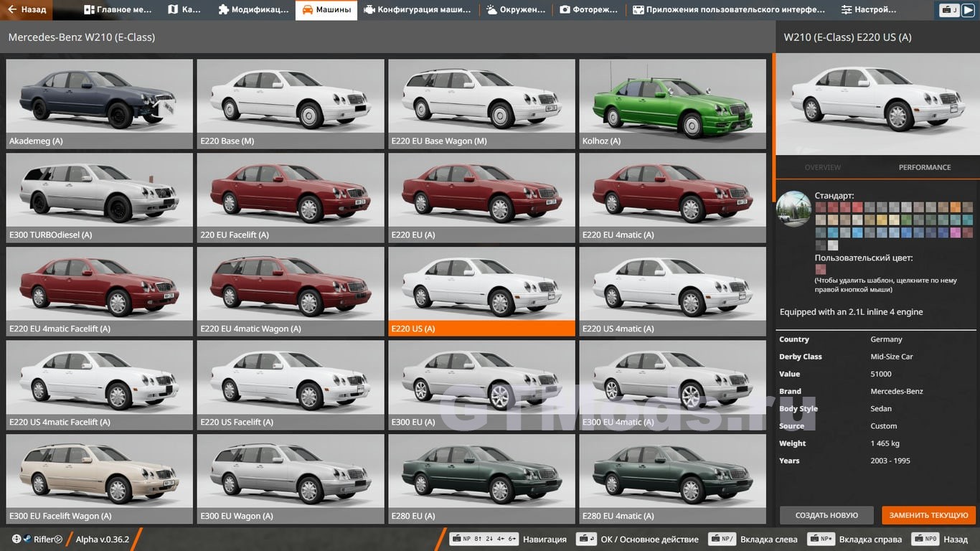Click the play arrow icon at top right
This screenshot has height=551, width=980.
tap(969, 10)
